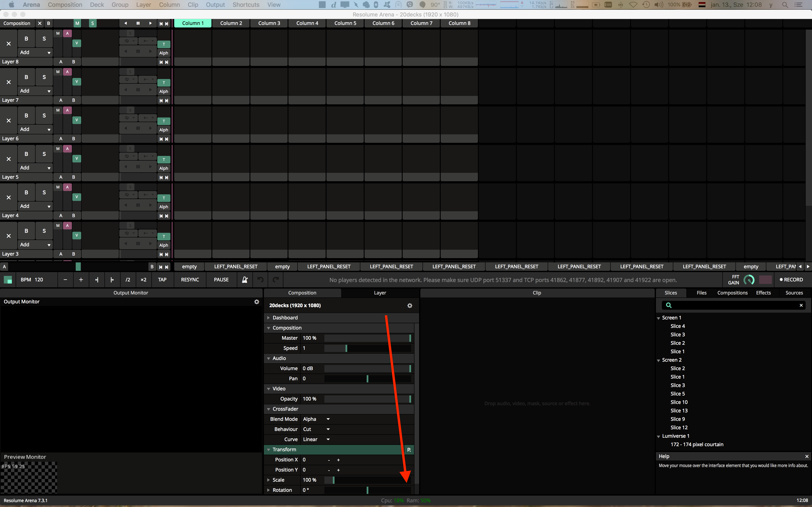Click the Master opacity slider
Image resolution: width=812 pixels, height=507 pixels.
point(367,338)
